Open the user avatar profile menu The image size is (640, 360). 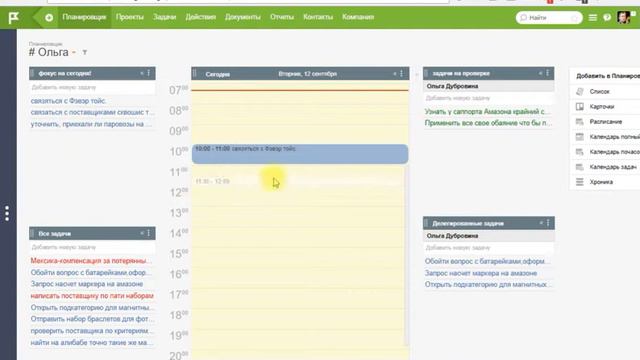(623, 18)
